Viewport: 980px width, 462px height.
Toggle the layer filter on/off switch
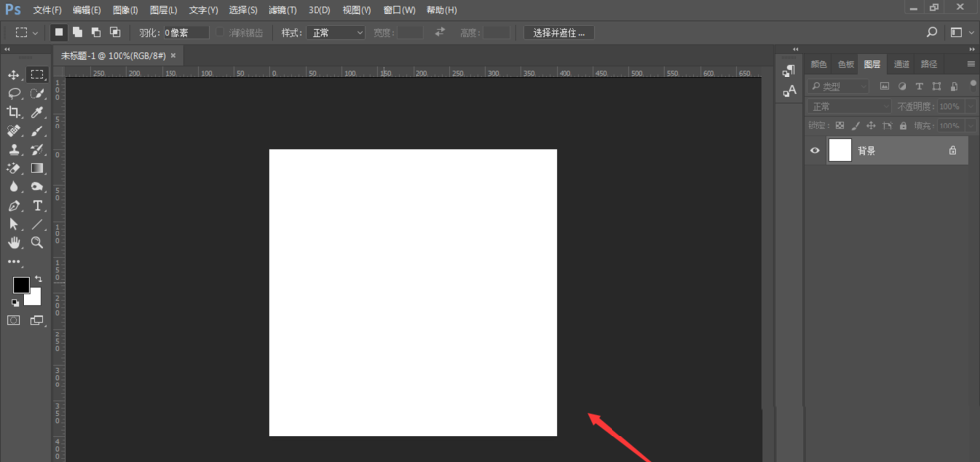click(970, 86)
